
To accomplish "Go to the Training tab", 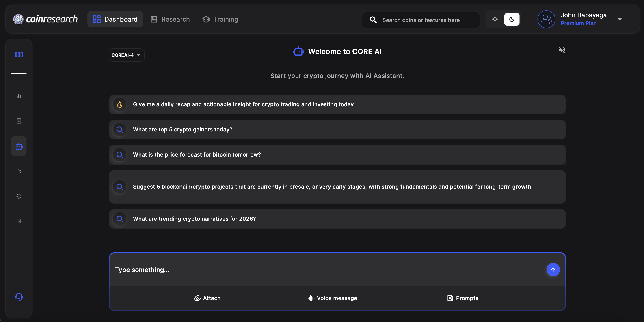I will [220, 19].
